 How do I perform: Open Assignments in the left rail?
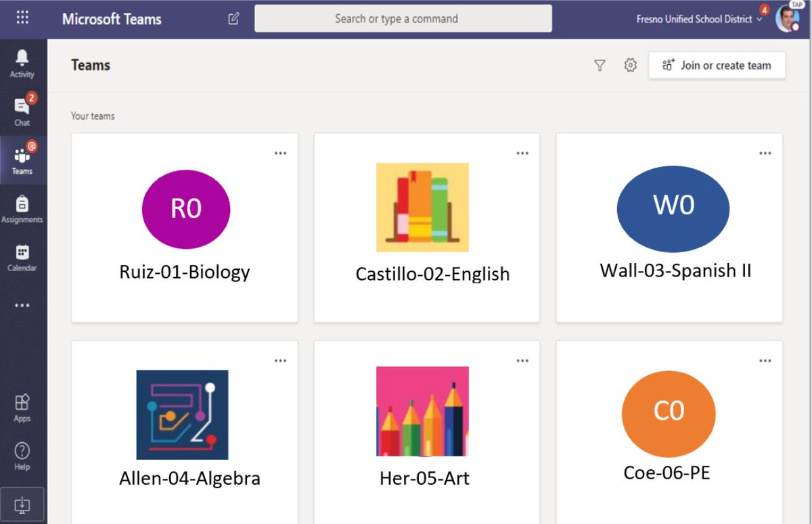pos(22,209)
